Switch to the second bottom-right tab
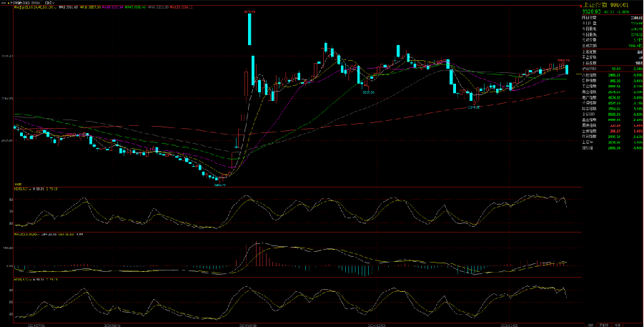The image size is (644, 327). click(x=604, y=323)
